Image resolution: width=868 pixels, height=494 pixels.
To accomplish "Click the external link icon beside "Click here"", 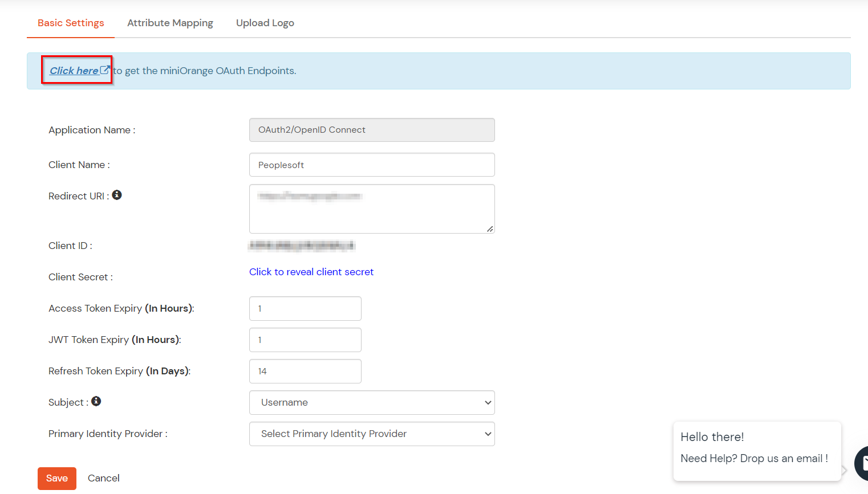I will pos(104,68).
